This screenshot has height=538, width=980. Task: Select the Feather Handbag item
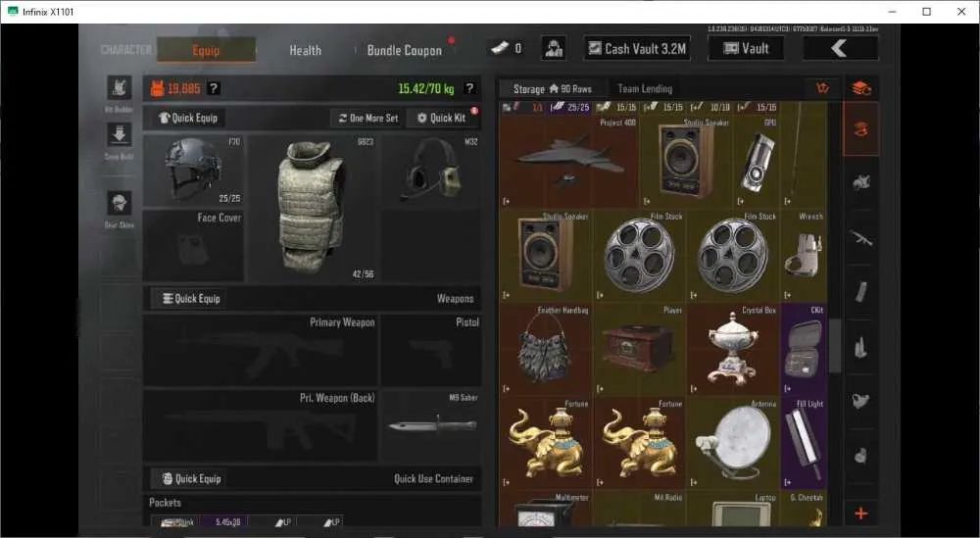[546, 349]
